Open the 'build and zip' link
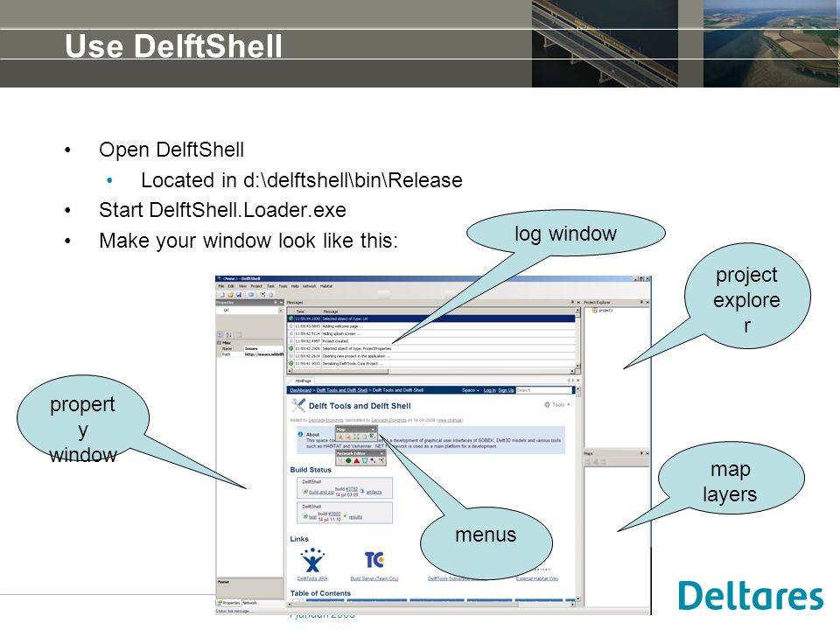The width and height of the screenshot is (840, 630). [x=321, y=492]
